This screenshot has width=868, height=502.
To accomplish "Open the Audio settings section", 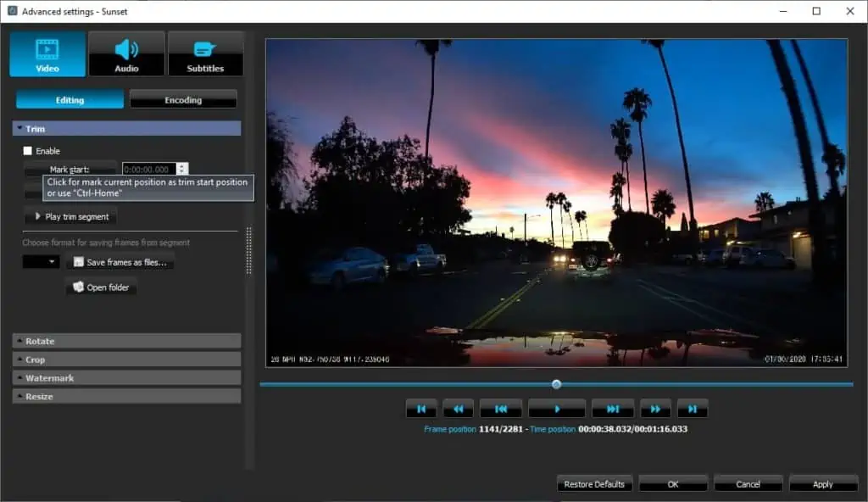I will [x=127, y=53].
